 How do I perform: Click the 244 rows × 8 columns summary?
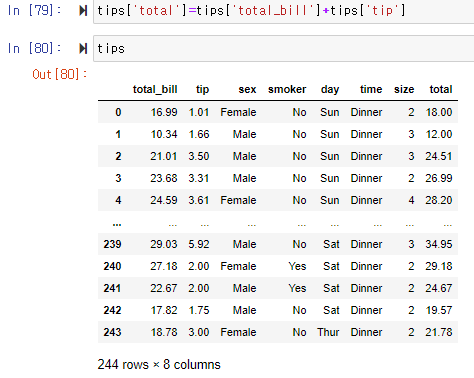159,365
